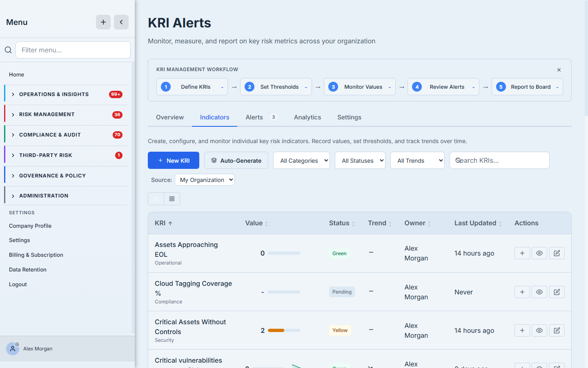Click the magnifier icon beside Filter menu
The width and height of the screenshot is (588, 368).
pos(8,50)
